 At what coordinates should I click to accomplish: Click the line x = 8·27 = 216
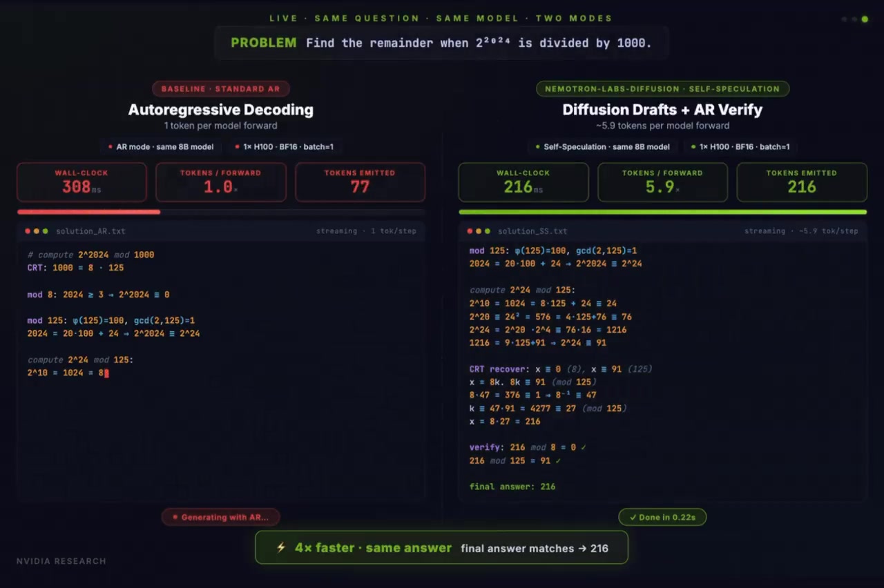tap(505, 421)
